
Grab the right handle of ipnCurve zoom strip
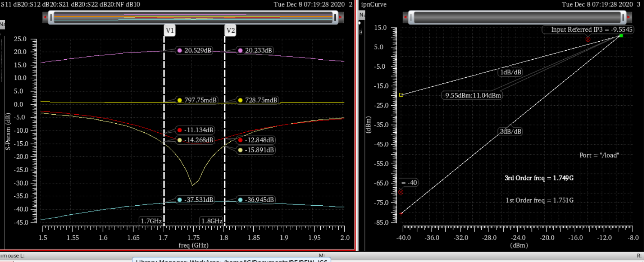point(624,17)
